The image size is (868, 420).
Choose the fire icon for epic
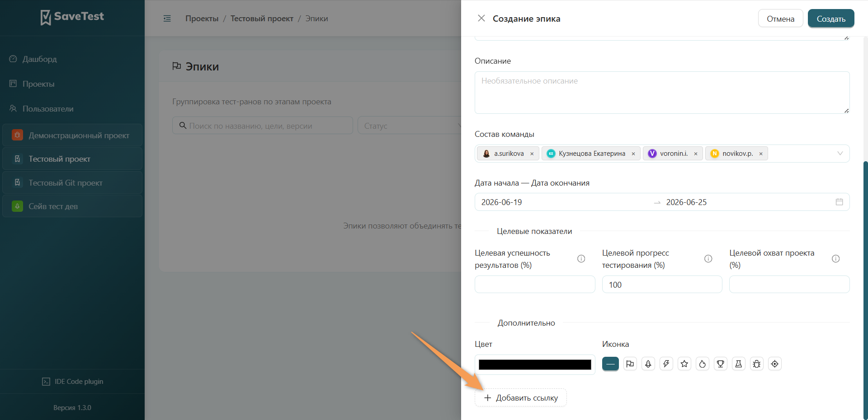(703, 364)
